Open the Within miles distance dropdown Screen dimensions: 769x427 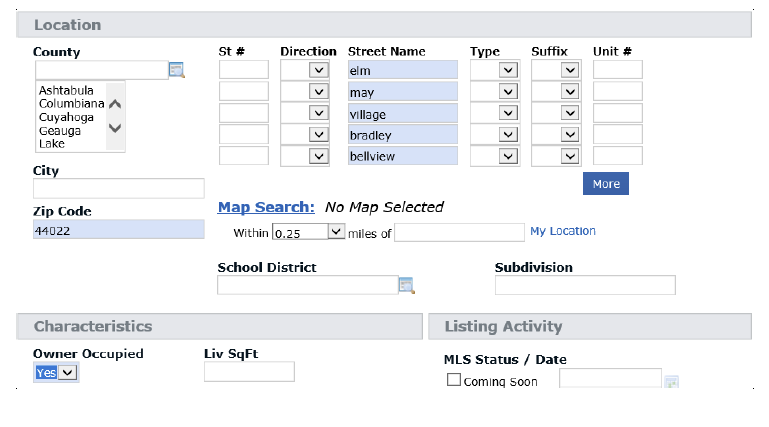click(308, 232)
